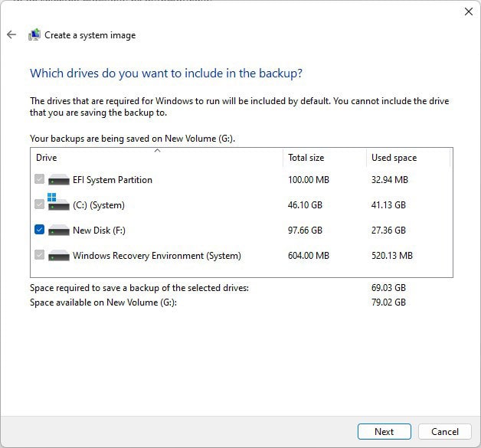
Task: Click the 520.13 MB used space value
Action: (x=391, y=256)
